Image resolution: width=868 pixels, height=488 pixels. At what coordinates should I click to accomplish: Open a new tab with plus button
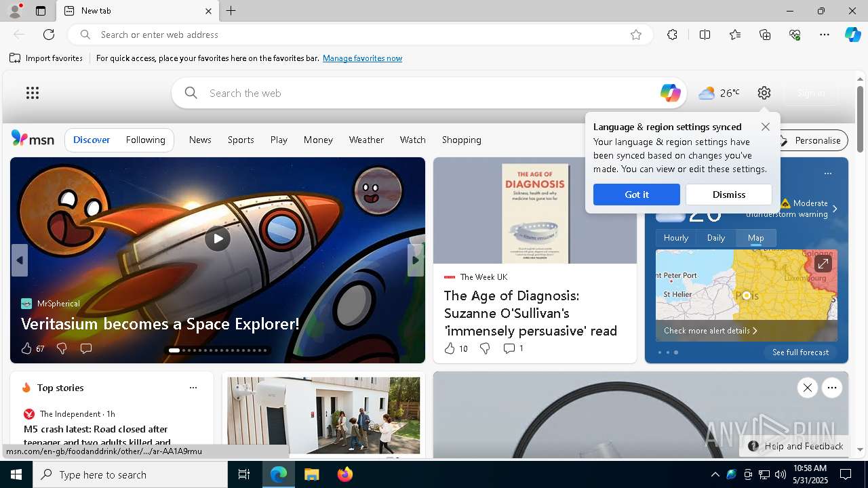(231, 11)
